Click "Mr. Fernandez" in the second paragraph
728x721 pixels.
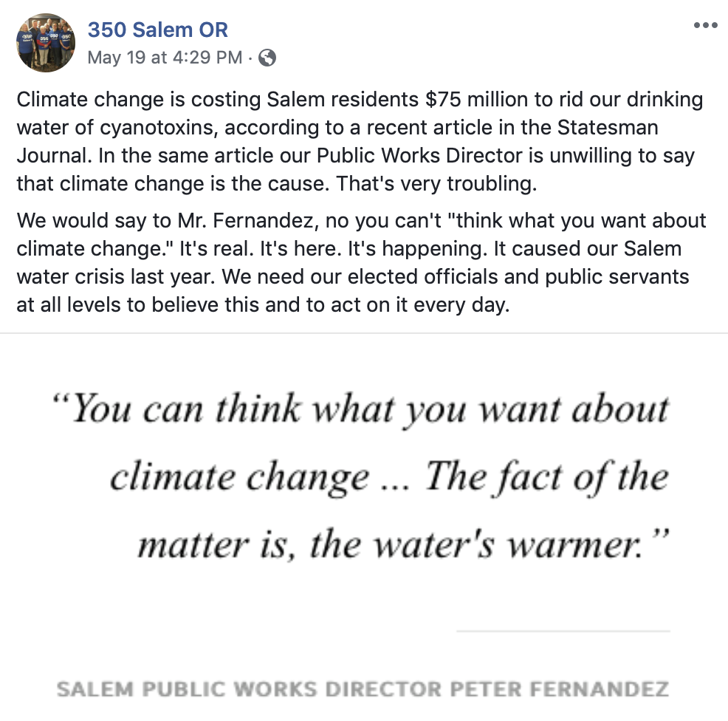[188, 220]
